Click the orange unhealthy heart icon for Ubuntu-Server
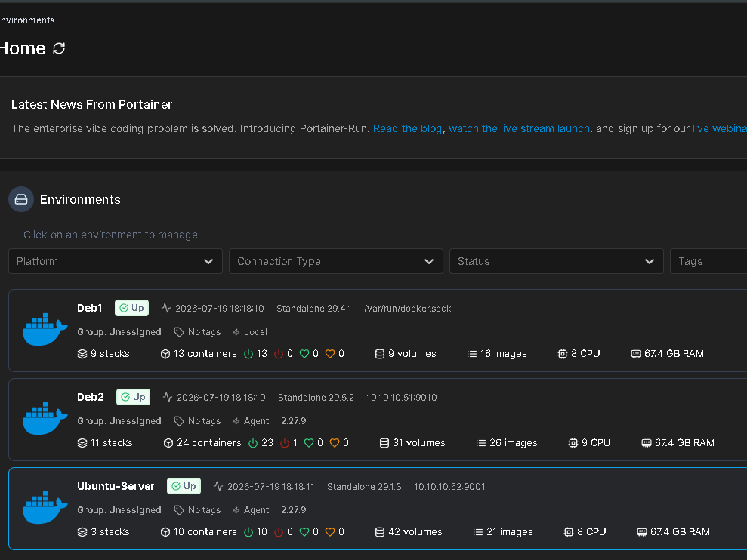 [x=329, y=532]
